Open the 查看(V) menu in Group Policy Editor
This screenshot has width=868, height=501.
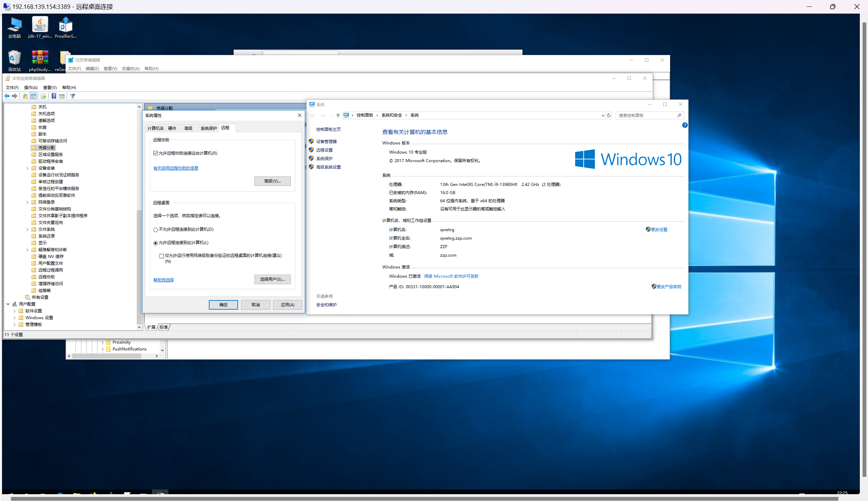(50, 87)
